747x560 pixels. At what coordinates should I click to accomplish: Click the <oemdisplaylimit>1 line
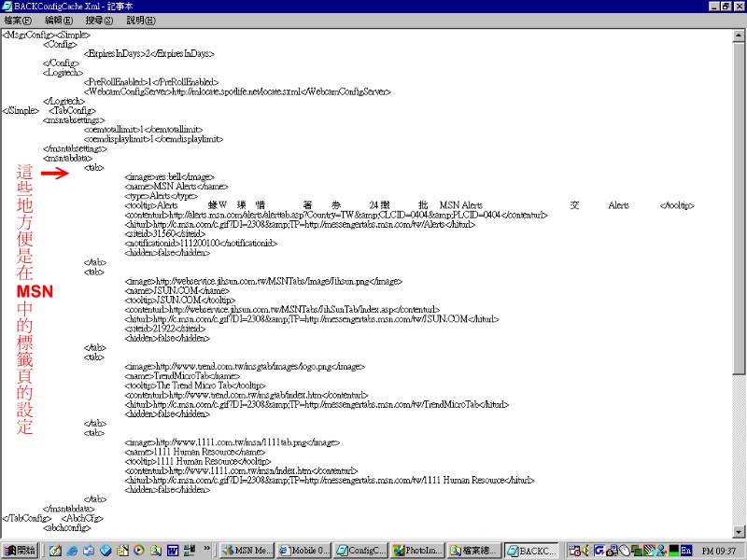[x=153, y=139]
